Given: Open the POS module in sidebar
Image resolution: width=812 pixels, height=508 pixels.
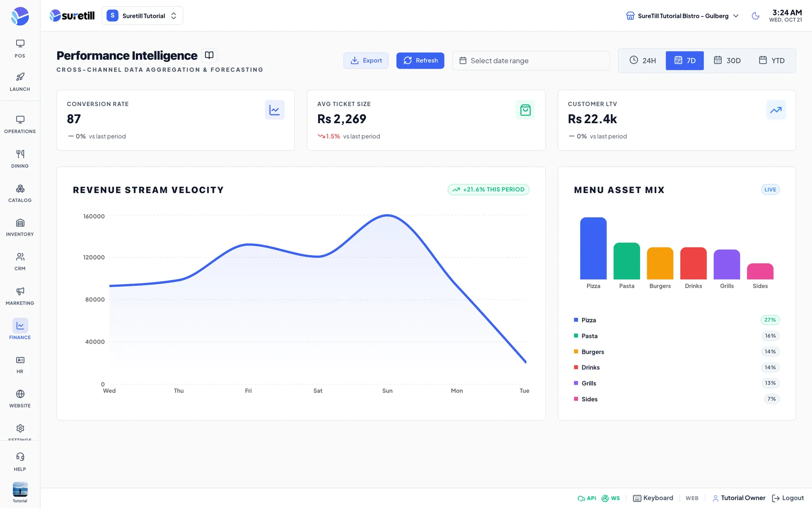Looking at the screenshot, I should [x=20, y=49].
